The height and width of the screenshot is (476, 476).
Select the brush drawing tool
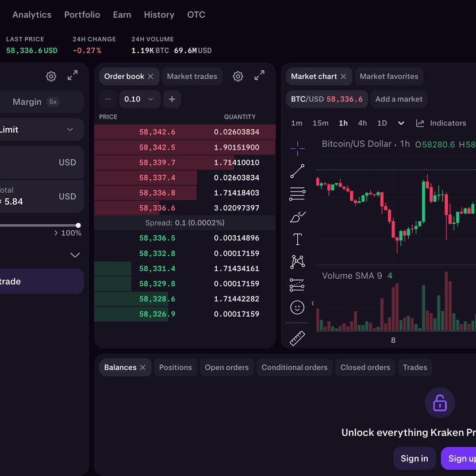pos(297,217)
